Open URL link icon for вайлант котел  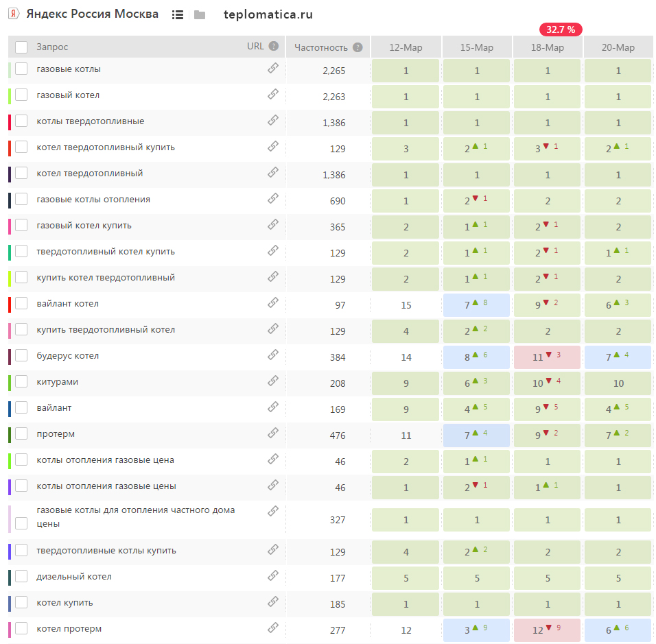pos(273,302)
